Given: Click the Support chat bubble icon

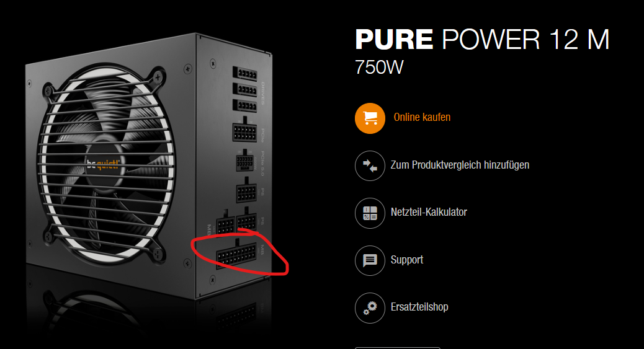Looking at the screenshot, I should point(370,260).
